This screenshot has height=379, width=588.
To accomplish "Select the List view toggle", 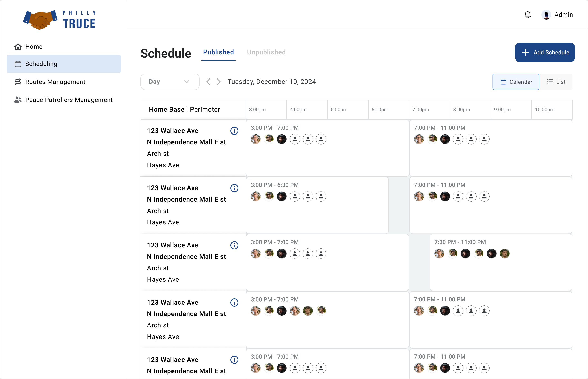I will point(556,82).
